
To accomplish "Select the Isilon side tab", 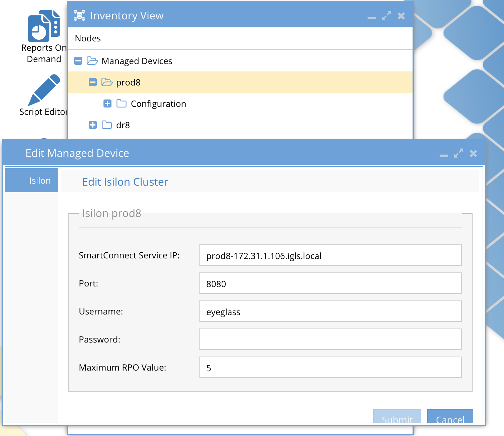I will (x=32, y=180).
